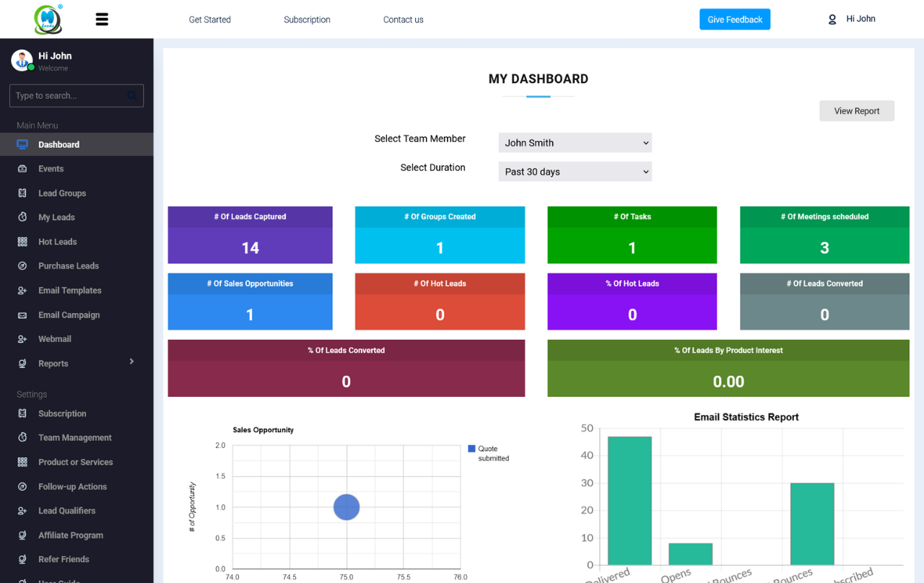Click the Email Campaign envelope icon
The width and height of the screenshot is (924, 583).
pyautogui.click(x=22, y=315)
